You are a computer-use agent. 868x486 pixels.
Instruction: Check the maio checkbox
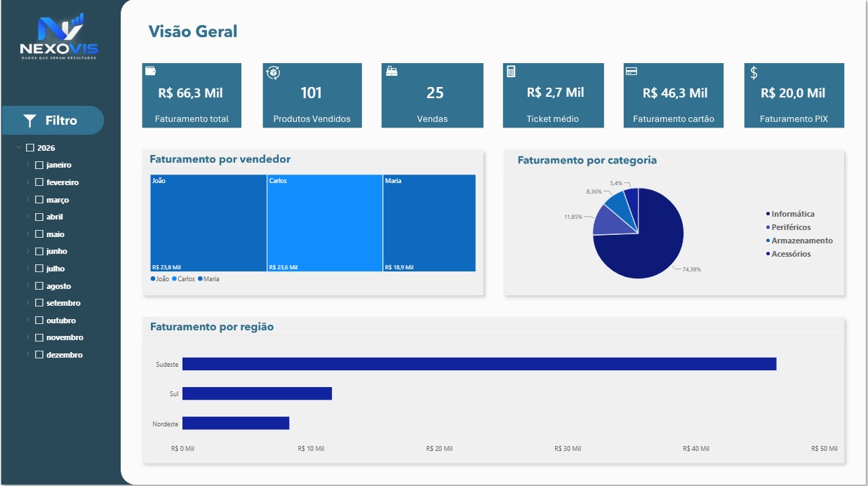[39, 234]
